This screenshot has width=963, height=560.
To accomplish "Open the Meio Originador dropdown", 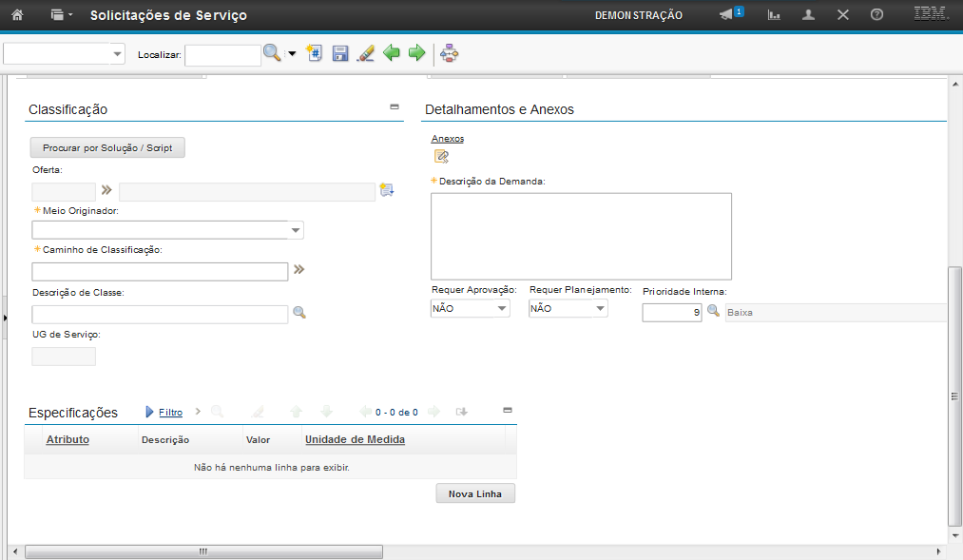I will point(296,230).
